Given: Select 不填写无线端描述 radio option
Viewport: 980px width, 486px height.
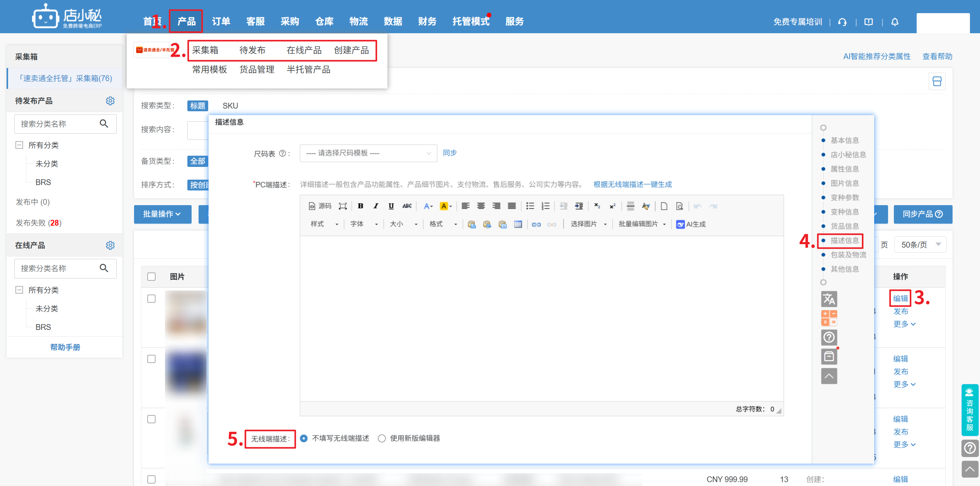Looking at the screenshot, I should [304, 438].
